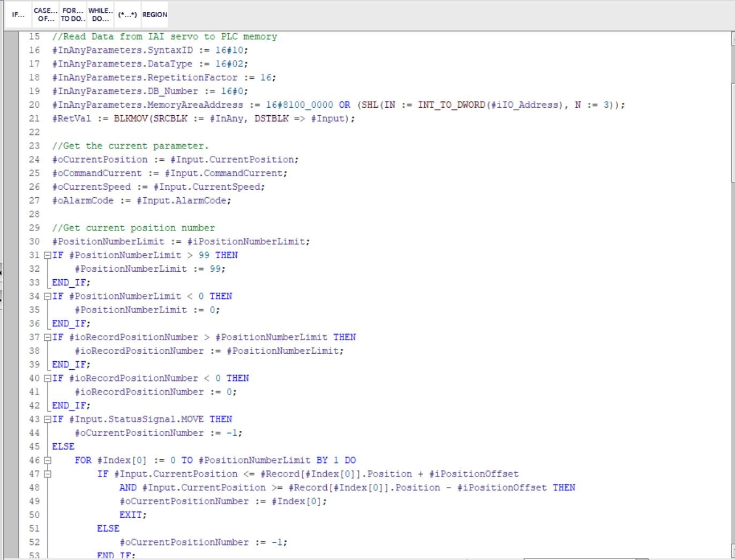Collapse IF block at line 40

[x=47, y=378]
